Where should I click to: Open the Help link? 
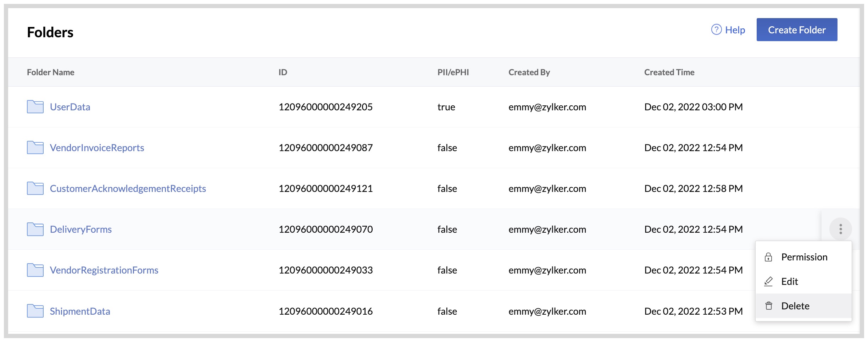(x=735, y=30)
